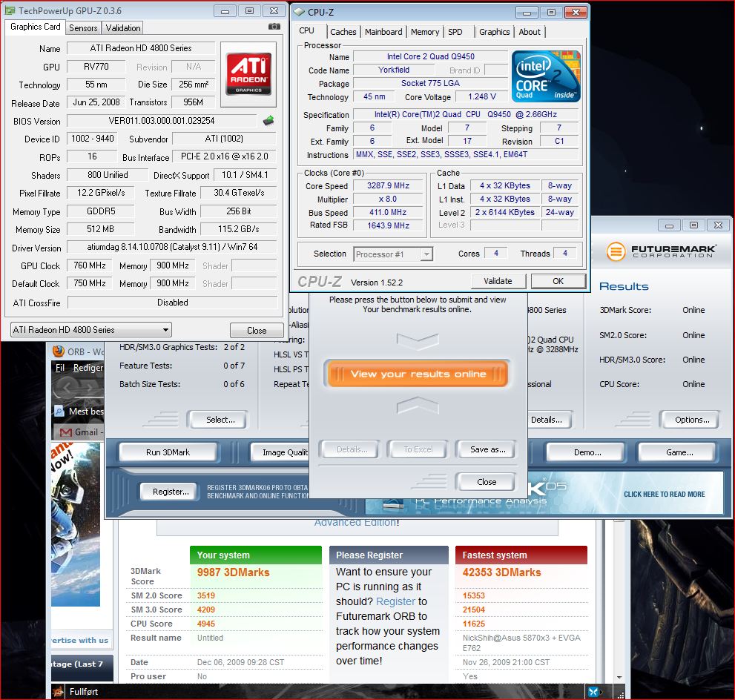Click the Close button in results dialog
This screenshot has width=735, height=700.
tap(486, 482)
